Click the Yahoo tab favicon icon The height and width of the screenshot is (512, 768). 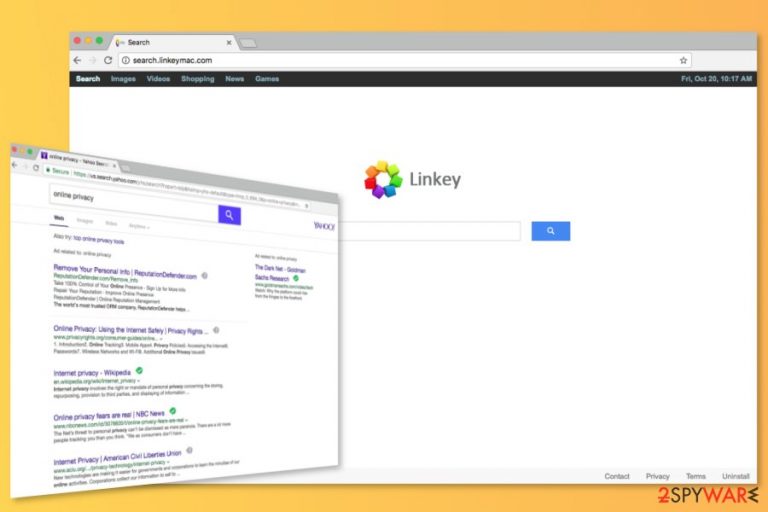[x=44, y=156]
